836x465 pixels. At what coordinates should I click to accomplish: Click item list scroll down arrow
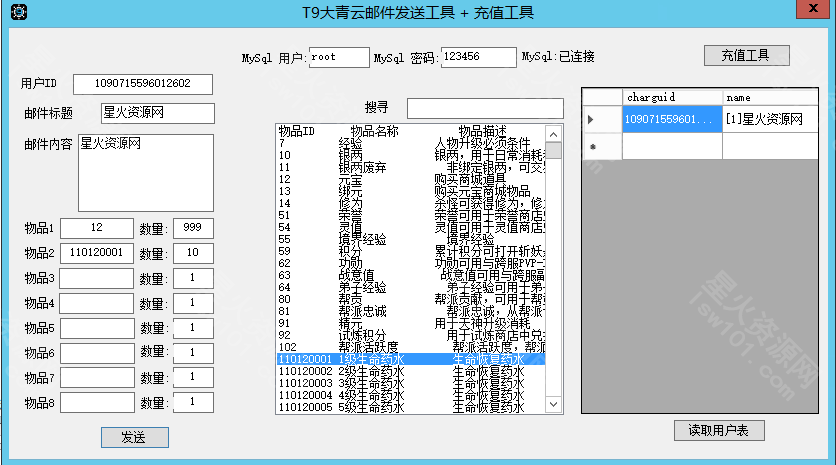[x=553, y=404]
